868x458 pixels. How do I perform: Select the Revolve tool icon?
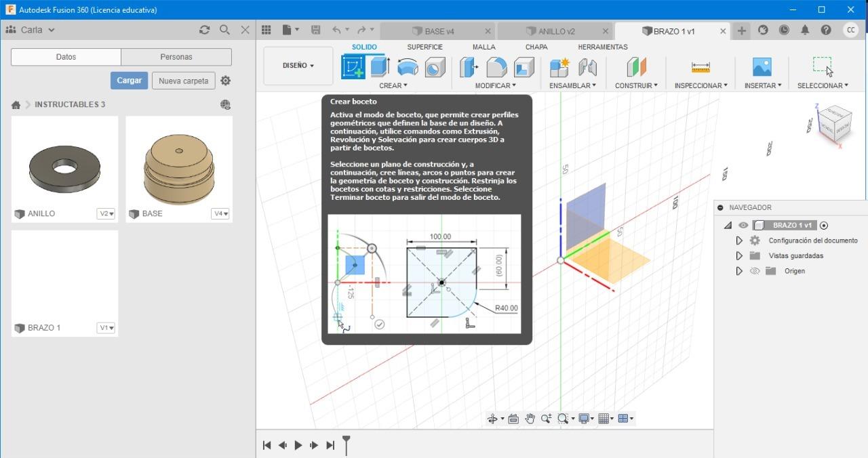click(408, 67)
